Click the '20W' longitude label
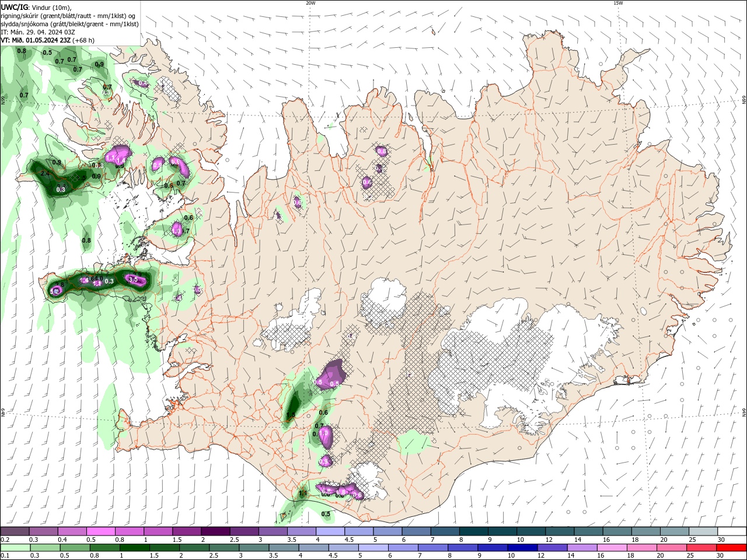The width and height of the screenshot is (747, 560). (310, 3)
